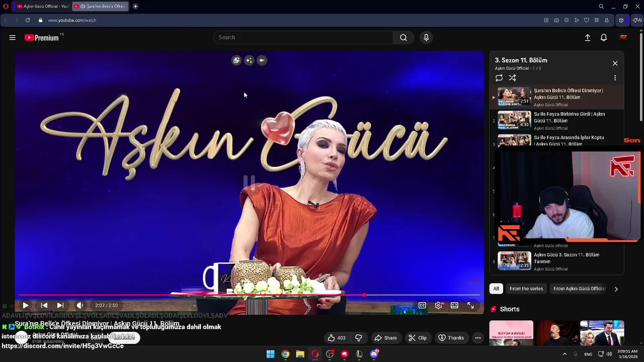Open ENG language input switcher
The height and width of the screenshot is (362, 644).
point(588,354)
